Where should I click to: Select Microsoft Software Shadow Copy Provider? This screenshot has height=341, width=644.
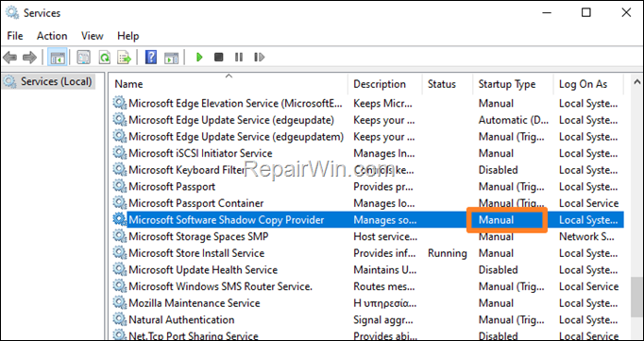227,220
